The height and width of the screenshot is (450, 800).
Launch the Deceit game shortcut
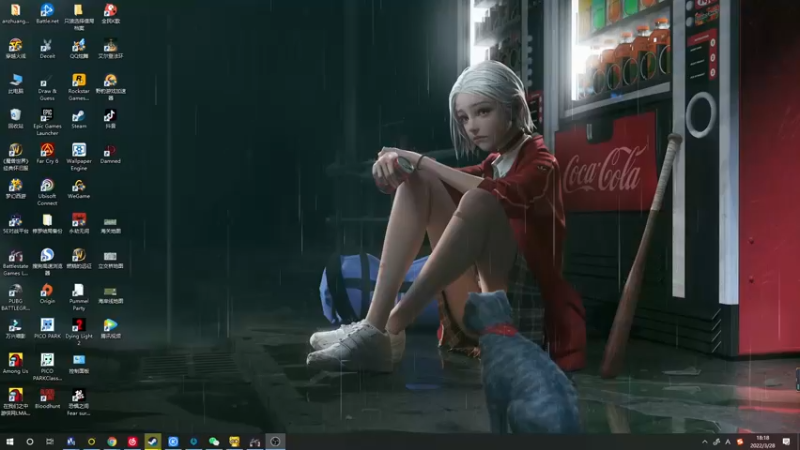pos(47,48)
